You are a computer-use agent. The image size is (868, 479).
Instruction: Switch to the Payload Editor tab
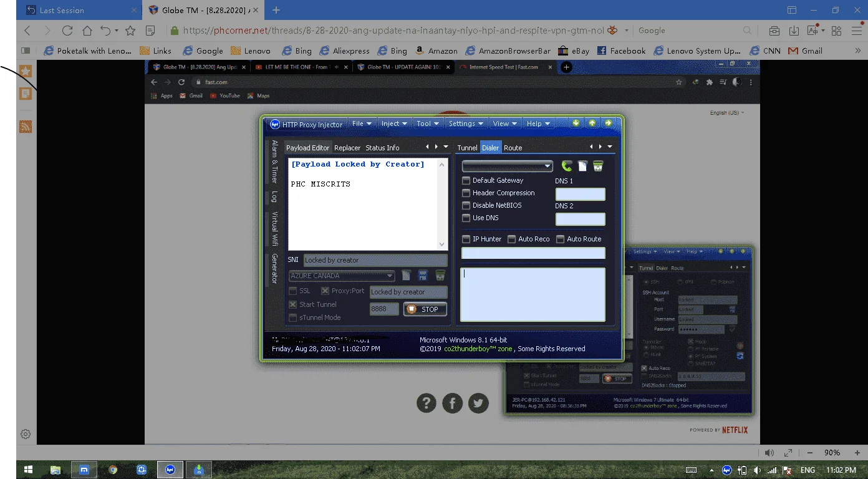point(308,148)
